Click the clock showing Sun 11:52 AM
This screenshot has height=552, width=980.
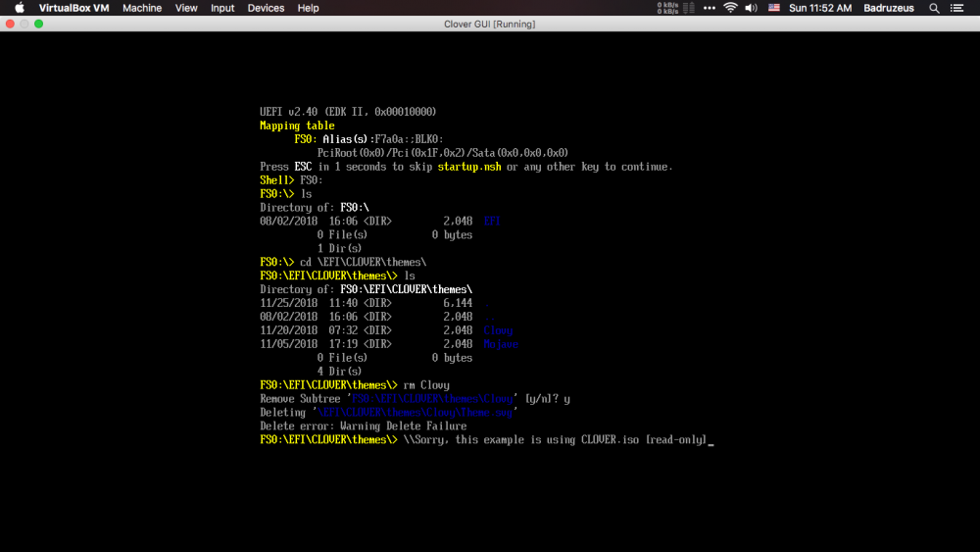(820, 8)
